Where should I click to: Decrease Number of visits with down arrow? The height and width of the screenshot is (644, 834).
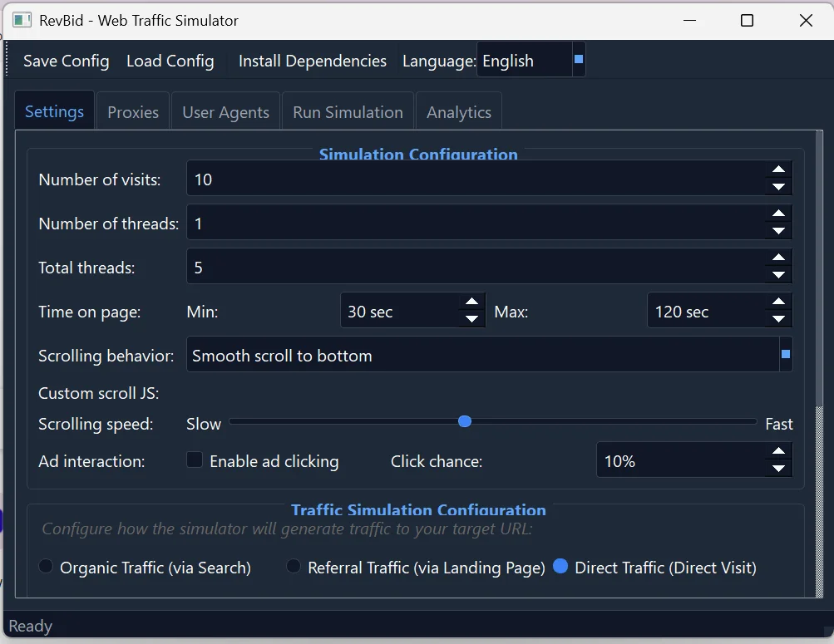pos(778,188)
